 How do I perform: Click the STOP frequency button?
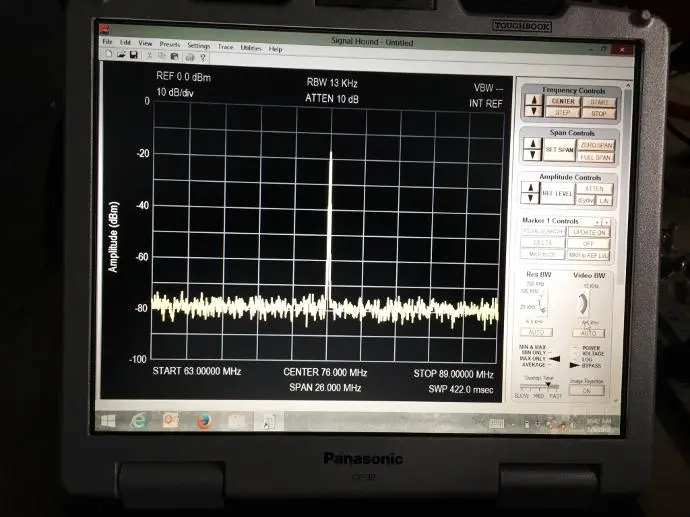point(598,114)
